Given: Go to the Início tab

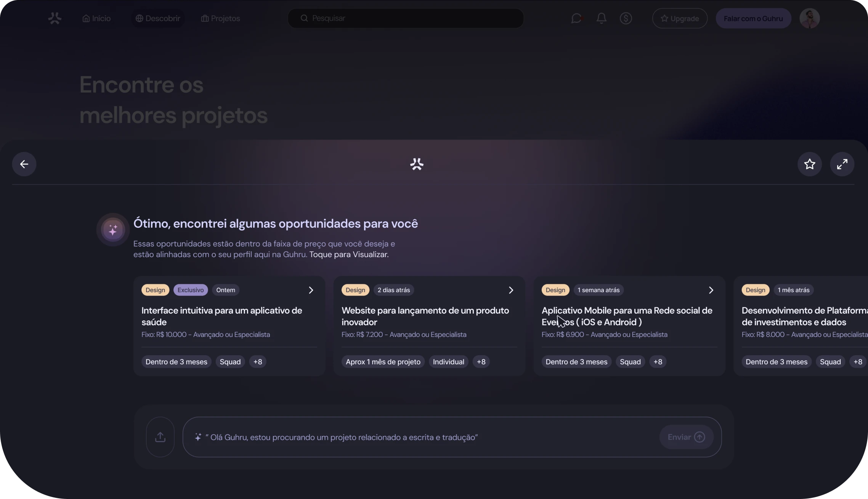Looking at the screenshot, I should 96,18.
